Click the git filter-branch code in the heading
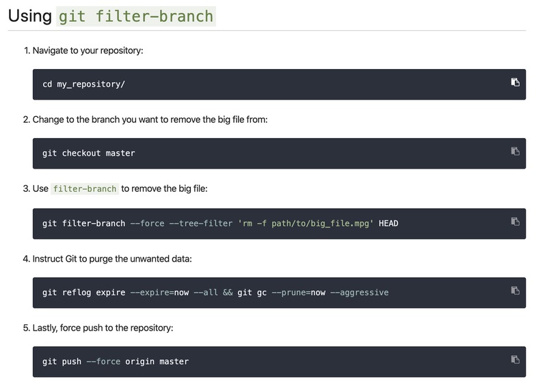 [x=136, y=16]
